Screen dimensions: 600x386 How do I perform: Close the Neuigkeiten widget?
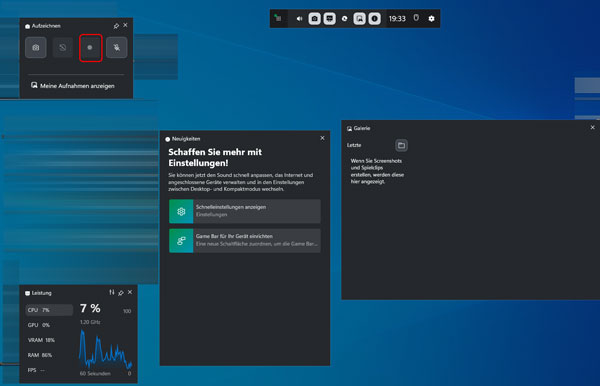322,138
